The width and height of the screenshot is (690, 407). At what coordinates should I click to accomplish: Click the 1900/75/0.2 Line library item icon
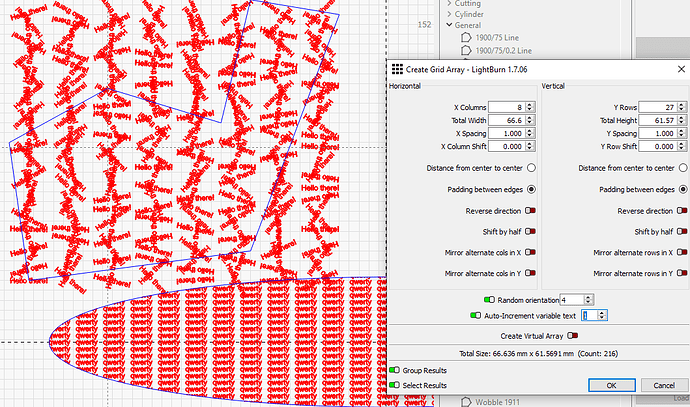(466, 51)
